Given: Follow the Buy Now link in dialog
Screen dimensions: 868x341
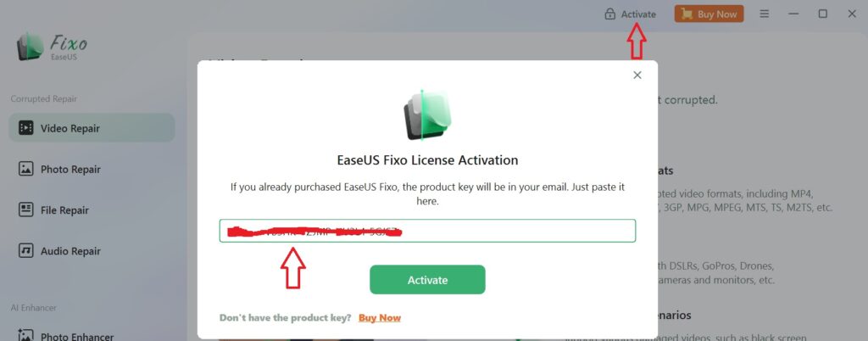Looking at the screenshot, I should click(x=380, y=318).
